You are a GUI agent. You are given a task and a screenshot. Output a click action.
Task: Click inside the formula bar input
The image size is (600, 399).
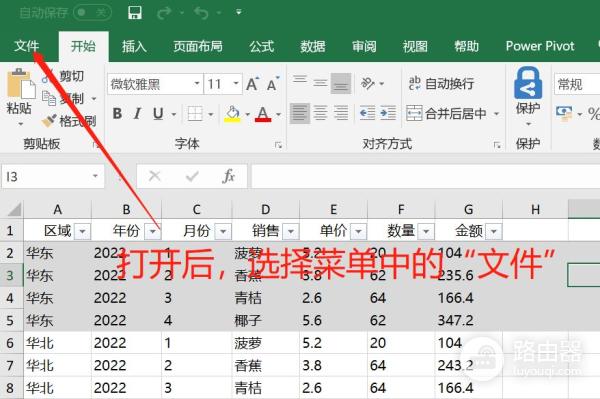pyautogui.click(x=425, y=176)
